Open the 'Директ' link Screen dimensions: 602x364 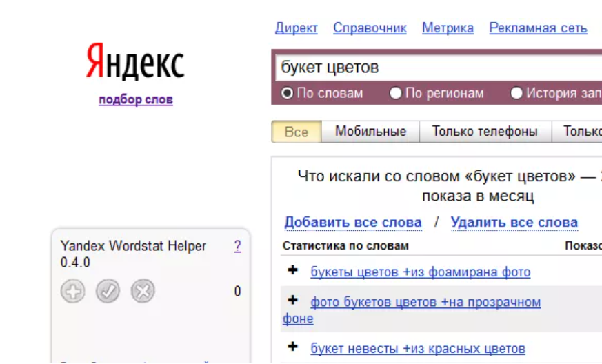(297, 28)
